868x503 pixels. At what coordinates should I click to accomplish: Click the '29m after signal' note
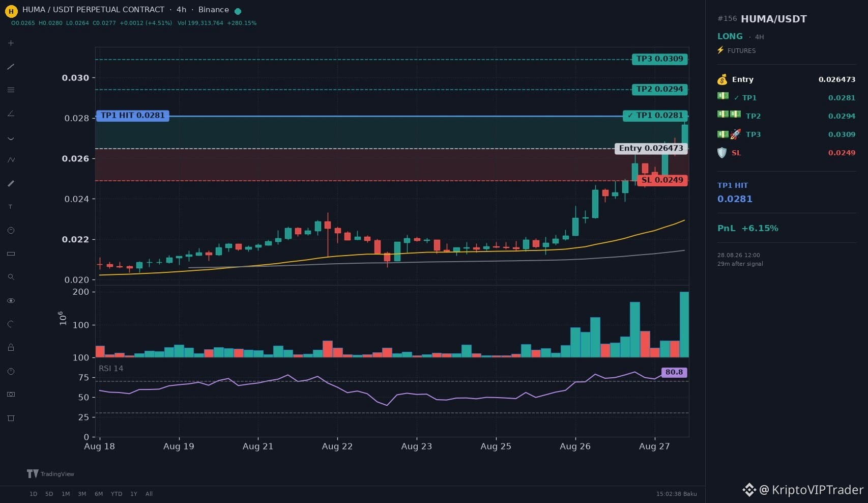[740, 264]
